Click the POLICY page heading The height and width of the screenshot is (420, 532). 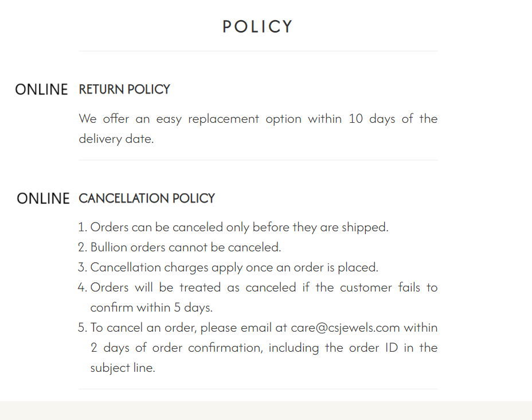click(257, 26)
